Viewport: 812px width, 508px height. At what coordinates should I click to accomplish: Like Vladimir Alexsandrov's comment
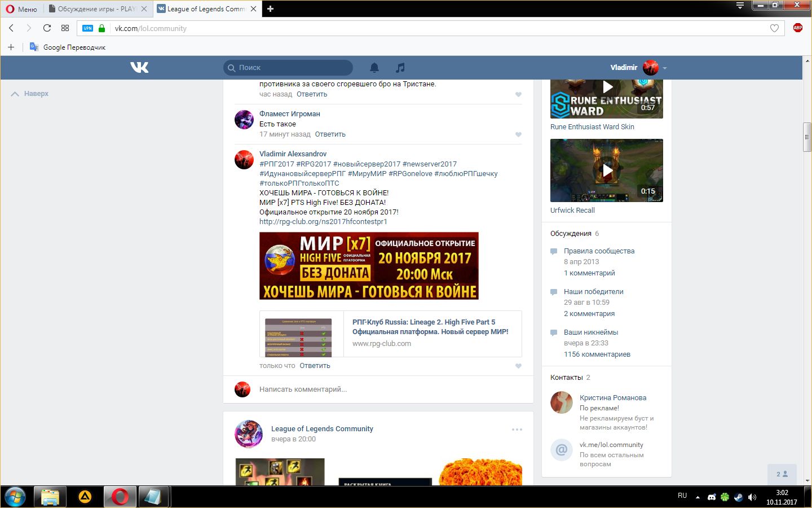[x=518, y=366]
